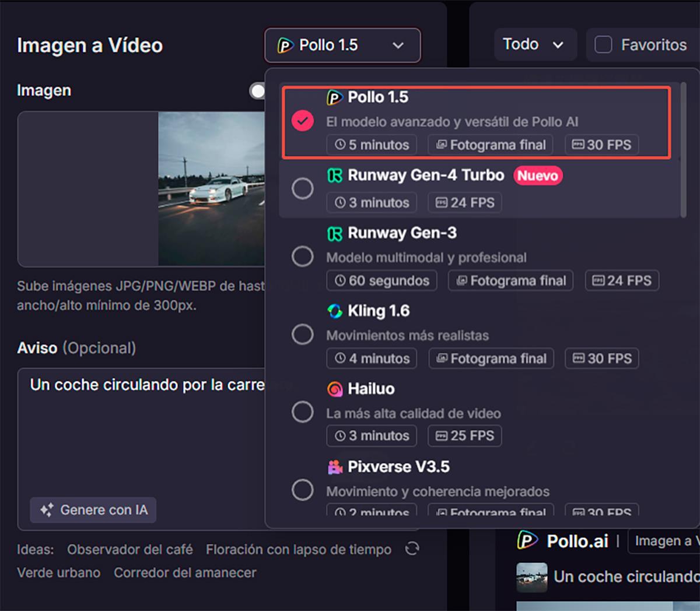Click the Kling 1.6 logo icon
This screenshot has height=611, width=700.
(x=334, y=311)
